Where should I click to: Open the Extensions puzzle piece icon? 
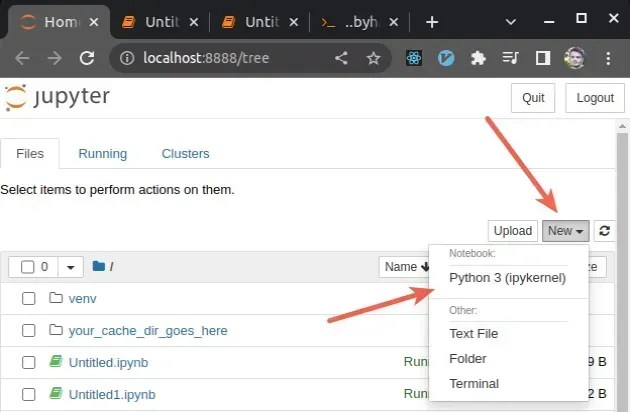pyautogui.click(x=478, y=58)
